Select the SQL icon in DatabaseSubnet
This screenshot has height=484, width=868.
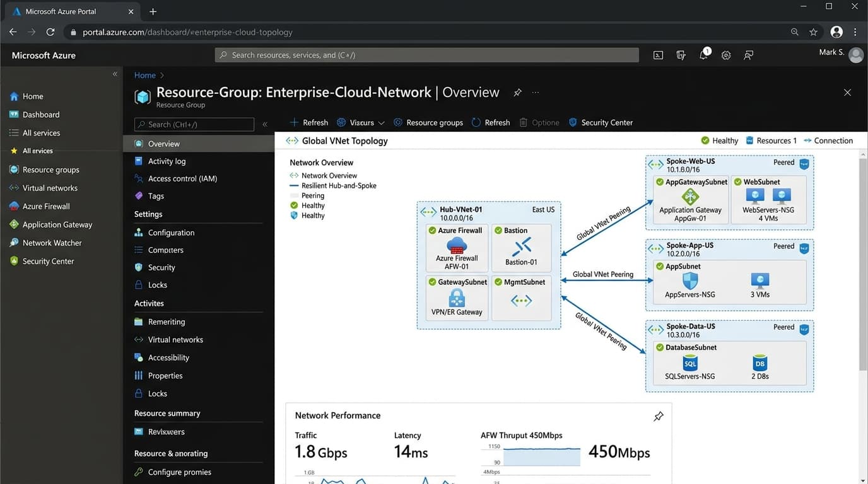point(690,363)
